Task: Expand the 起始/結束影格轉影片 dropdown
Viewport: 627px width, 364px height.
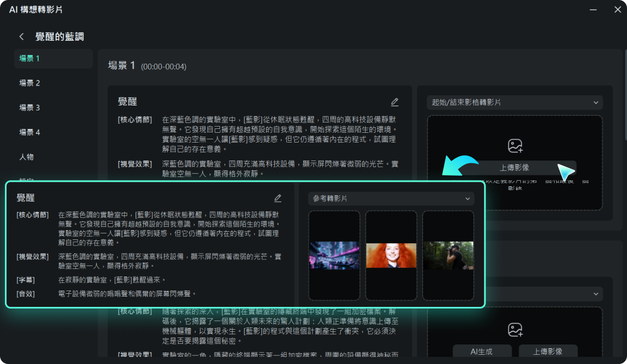Action: click(x=515, y=103)
